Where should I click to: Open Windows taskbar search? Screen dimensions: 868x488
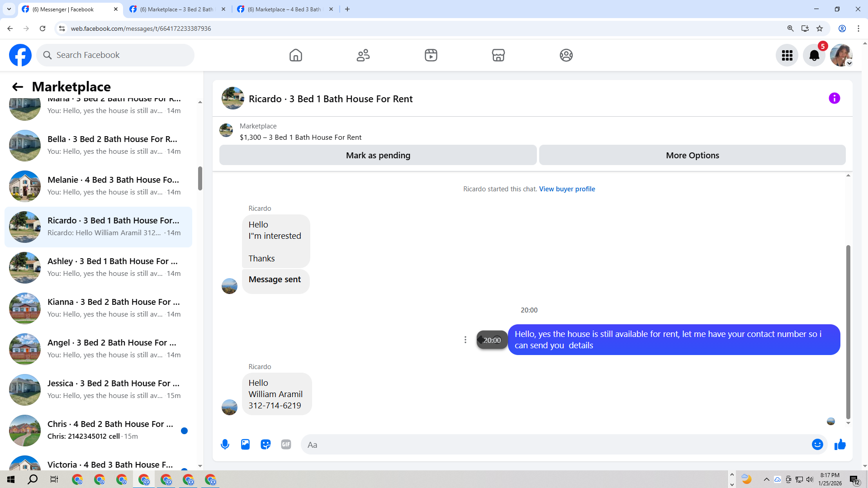click(x=33, y=479)
